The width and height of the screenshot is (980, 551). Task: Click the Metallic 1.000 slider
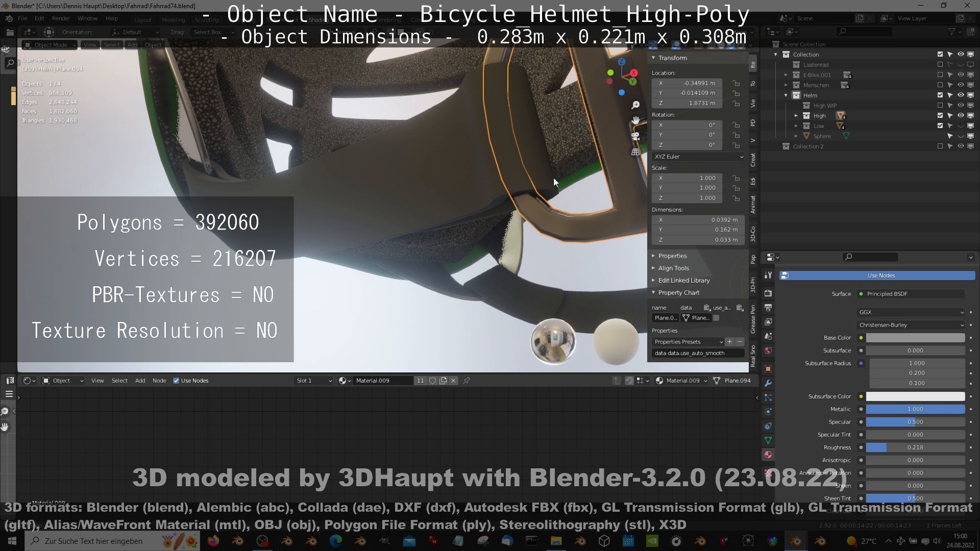[x=915, y=409]
